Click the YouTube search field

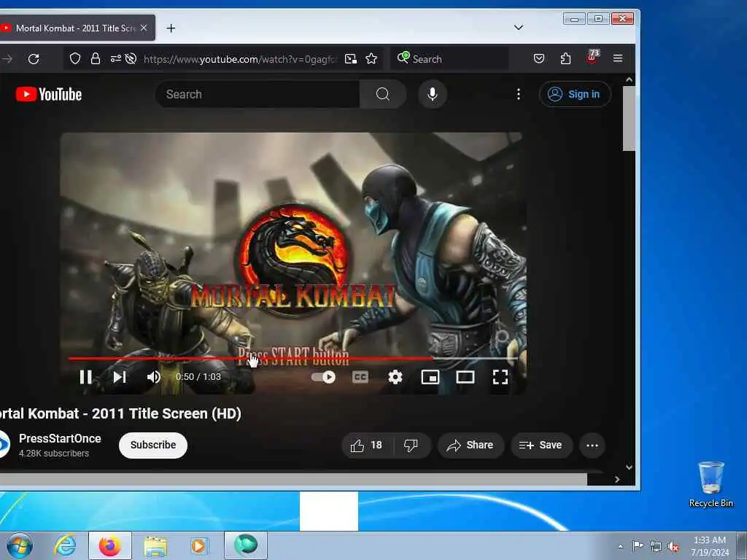tap(258, 94)
